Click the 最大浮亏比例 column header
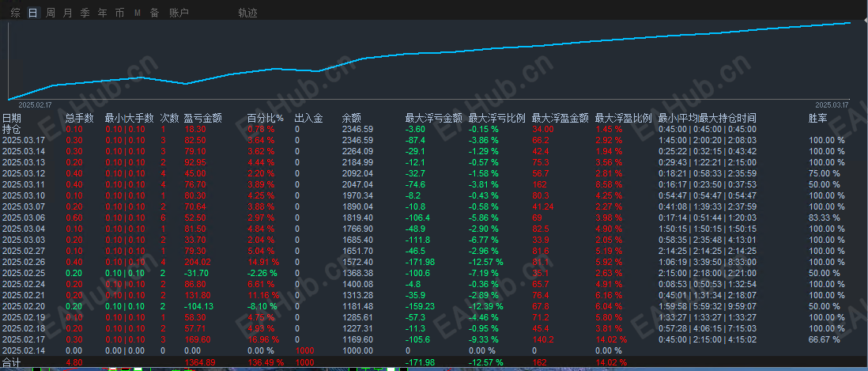Image resolution: width=868 pixels, height=371 pixels. pos(496,118)
